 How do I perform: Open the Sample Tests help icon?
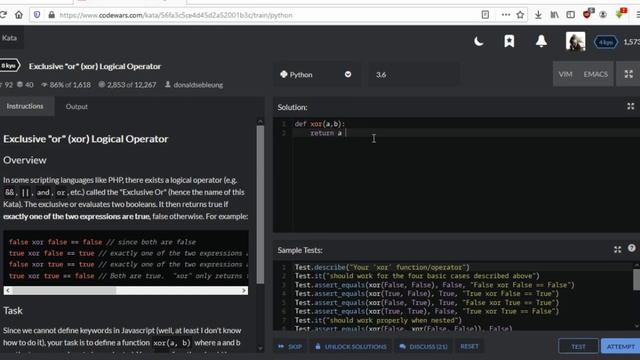(631, 248)
